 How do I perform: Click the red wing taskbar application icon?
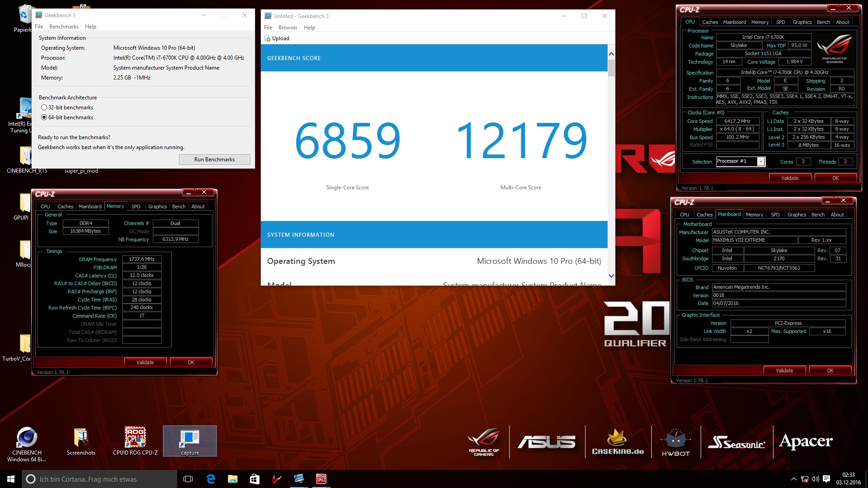tap(277, 479)
